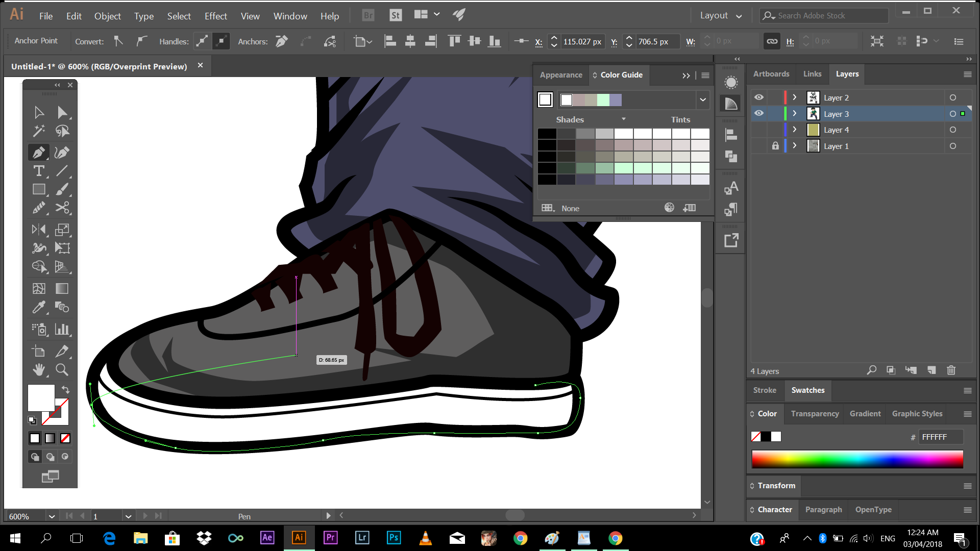Switch to the Appearance tab

(x=561, y=75)
